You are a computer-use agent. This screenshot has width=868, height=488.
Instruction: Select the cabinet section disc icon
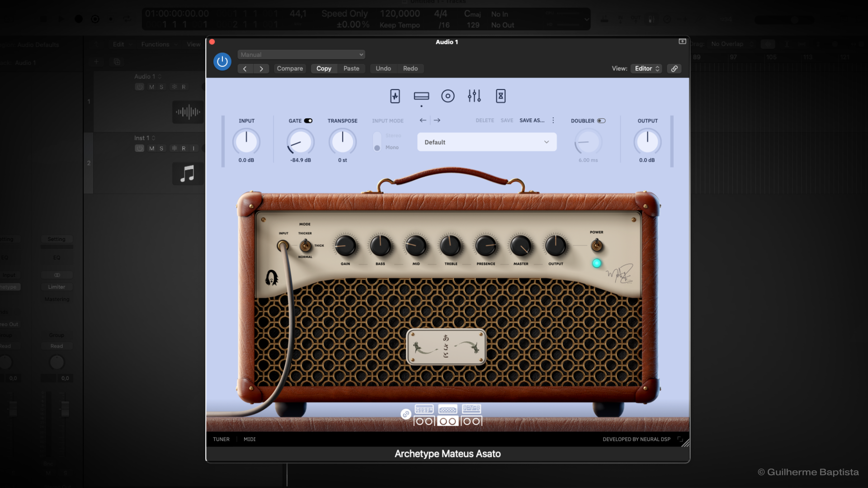click(448, 96)
